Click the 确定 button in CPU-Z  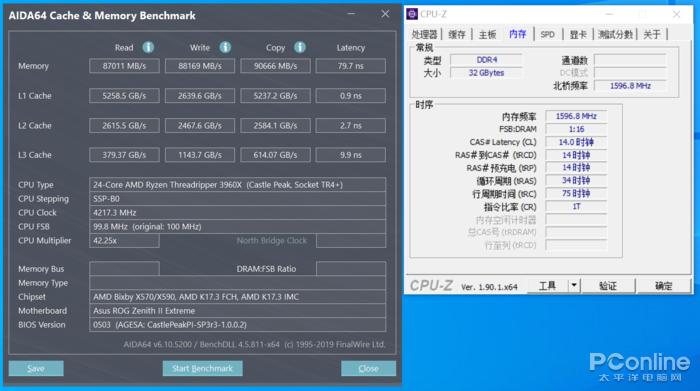[x=664, y=286]
